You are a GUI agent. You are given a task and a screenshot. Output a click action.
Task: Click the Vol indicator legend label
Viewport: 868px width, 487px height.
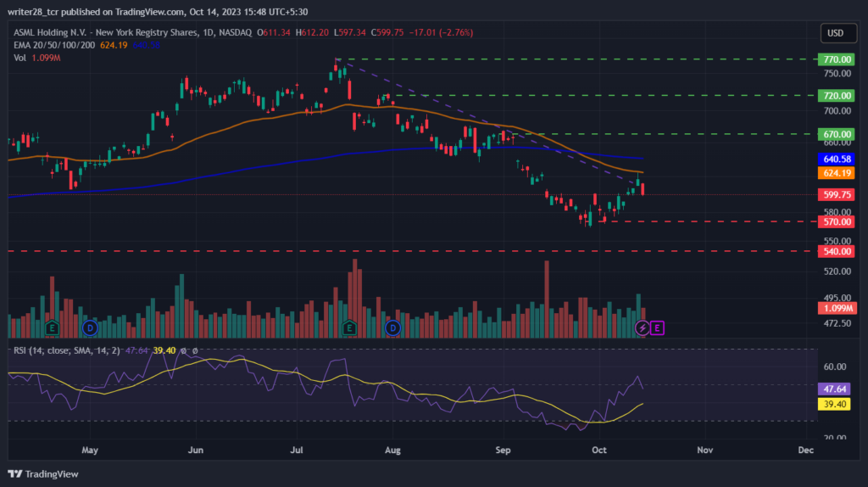(x=20, y=58)
